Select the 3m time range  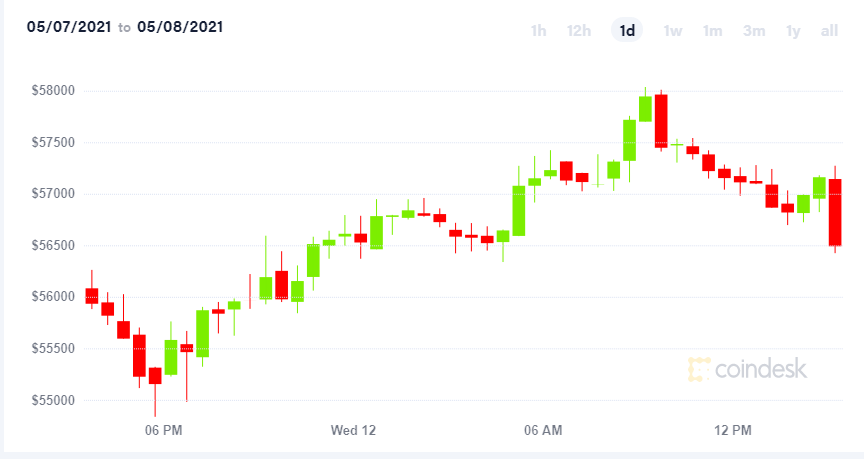click(x=754, y=31)
